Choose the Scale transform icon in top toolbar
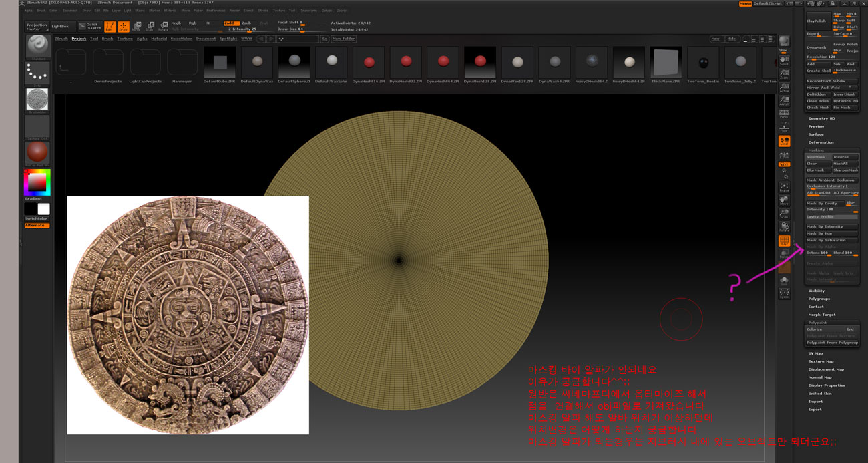Image resolution: width=868 pixels, height=463 pixels. [149, 27]
